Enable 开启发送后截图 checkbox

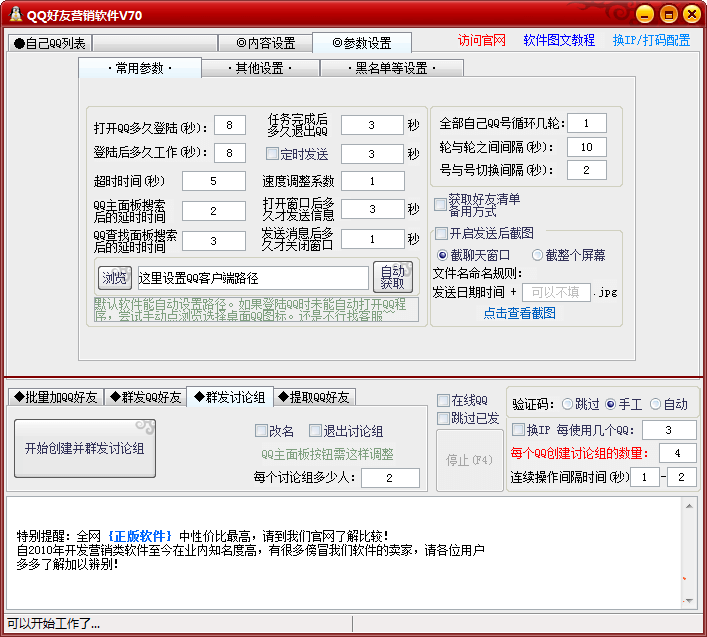pos(441,234)
